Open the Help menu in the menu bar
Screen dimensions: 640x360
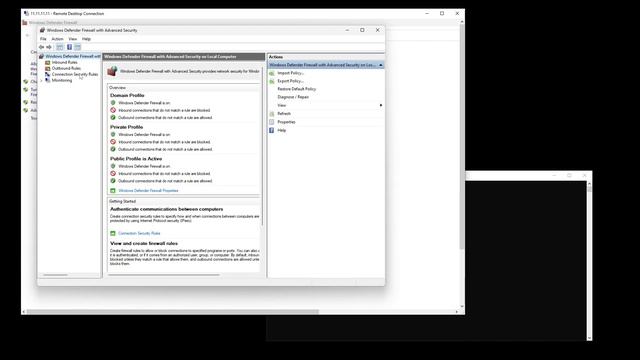(x=86, y=39)
